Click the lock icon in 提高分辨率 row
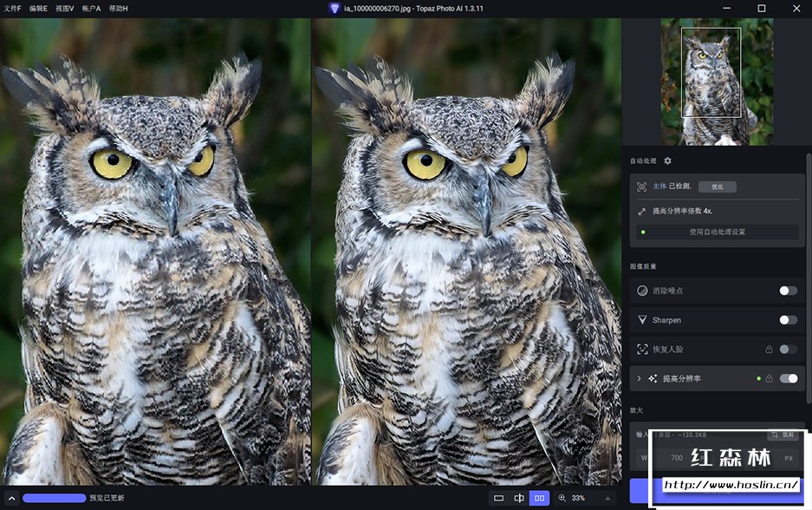Image resolution: width=812 pixels, height=510 pixels. coord(769,378)
